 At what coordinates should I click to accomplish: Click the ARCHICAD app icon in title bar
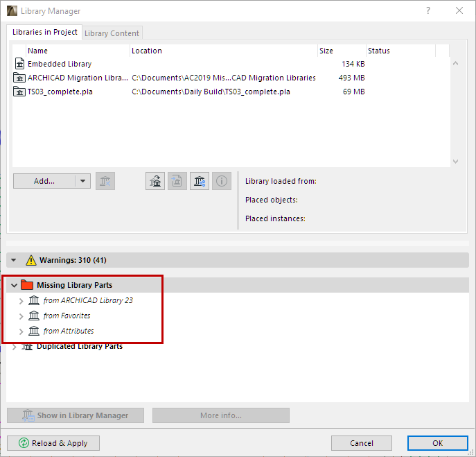click(12, 11)
